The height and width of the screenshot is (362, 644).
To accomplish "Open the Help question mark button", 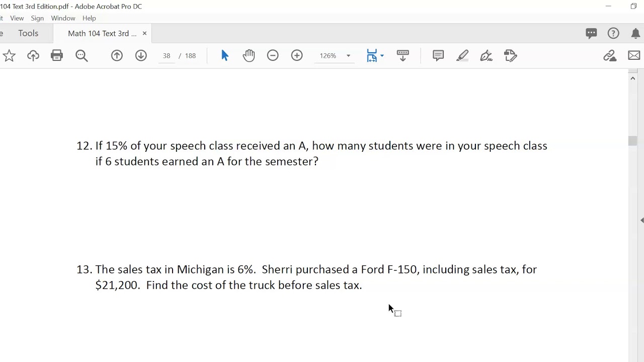I will click(x=613, y=33).
